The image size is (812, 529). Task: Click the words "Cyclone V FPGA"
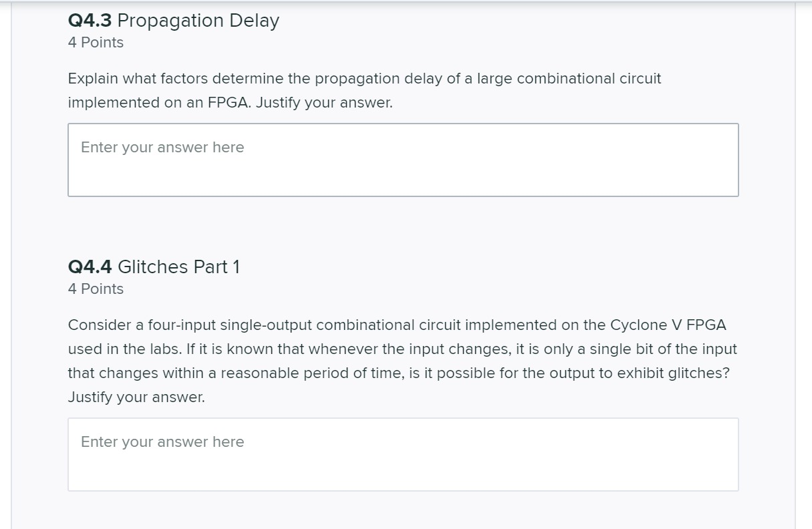(x=668, y=325)
